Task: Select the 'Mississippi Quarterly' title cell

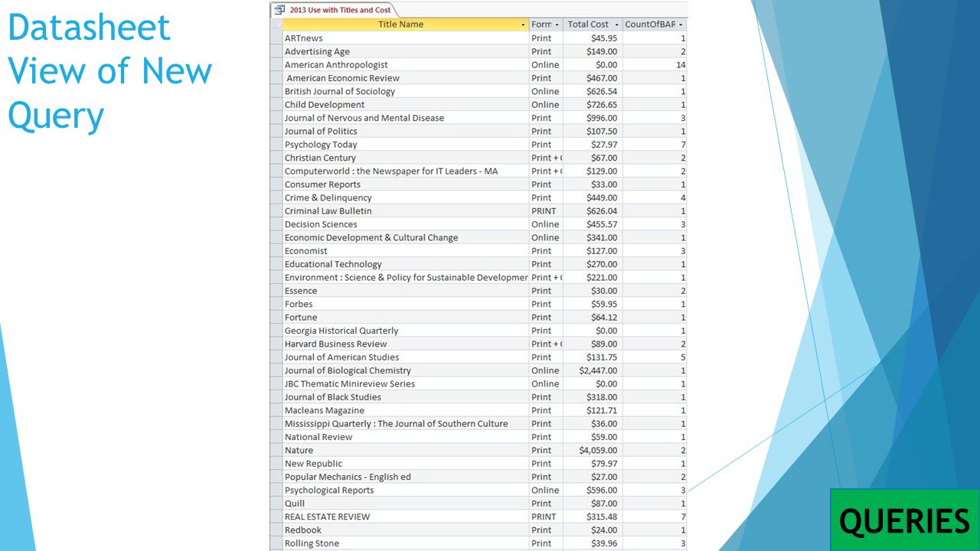Action: point(405,424)
